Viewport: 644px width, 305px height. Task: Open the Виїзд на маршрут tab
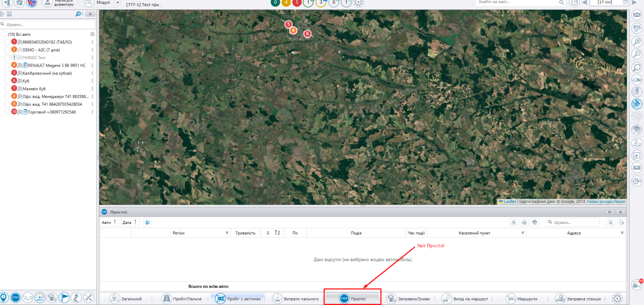465,299
